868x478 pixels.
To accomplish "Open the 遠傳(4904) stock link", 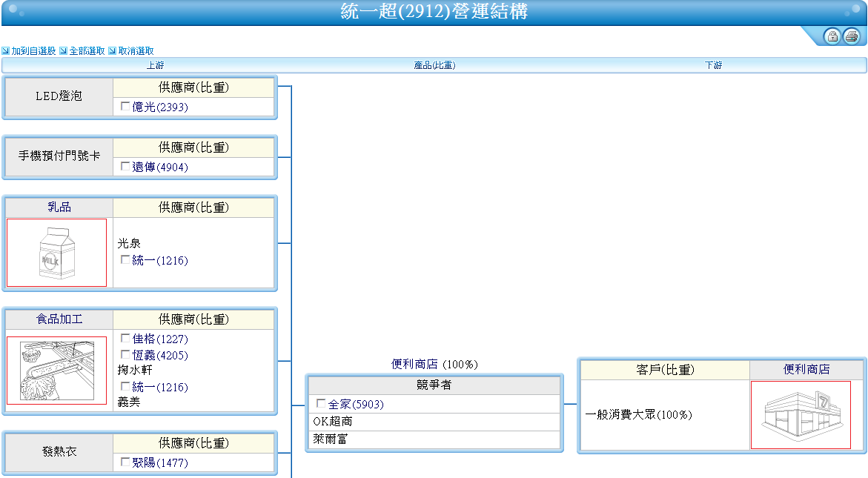I will (160, 167).
